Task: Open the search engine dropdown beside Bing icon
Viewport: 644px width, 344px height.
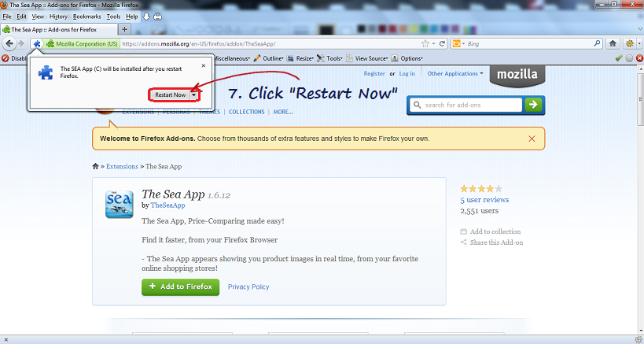Action: pos(463,43)
